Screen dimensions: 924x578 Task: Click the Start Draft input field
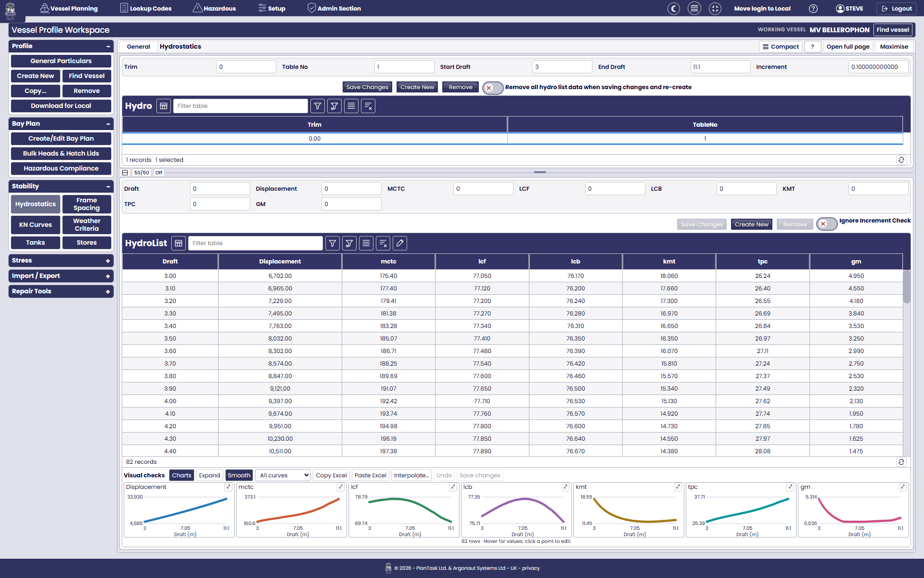click(x=562, y=67)
